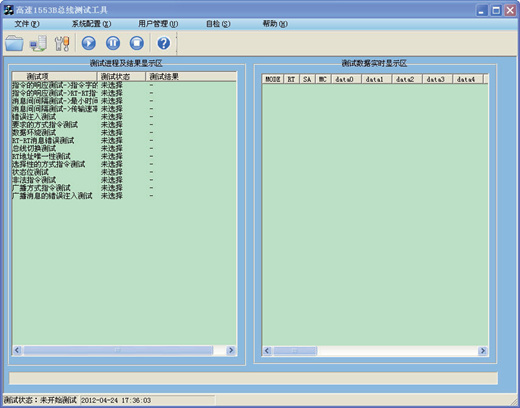Pause testing using the pause icon
This screenshot has height=408, width=520.
point(113,43)
